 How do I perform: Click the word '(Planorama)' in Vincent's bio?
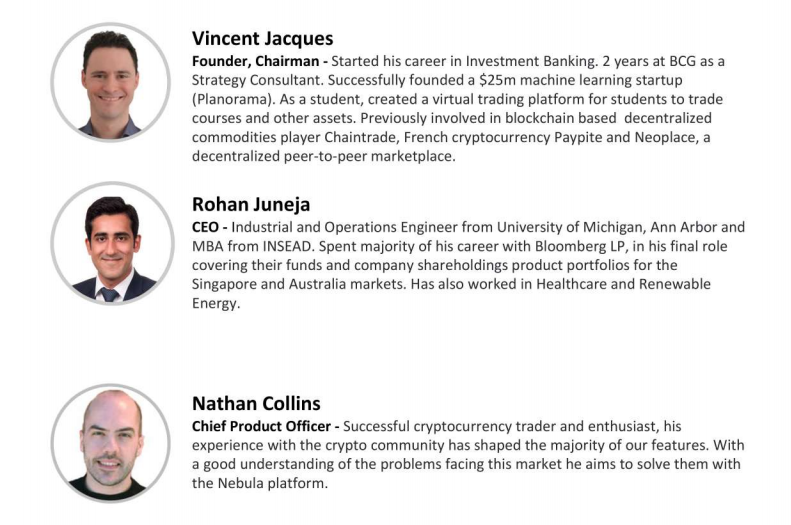coord(233,99)
